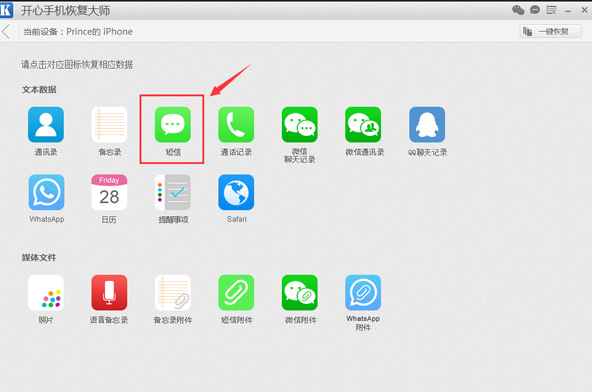Open 微信通讯录 WeChat contacts icon

click(363, 125)
